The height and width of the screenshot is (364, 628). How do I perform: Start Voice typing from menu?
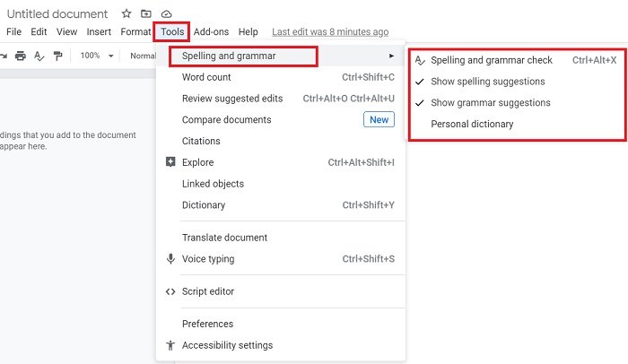point(280,259)
